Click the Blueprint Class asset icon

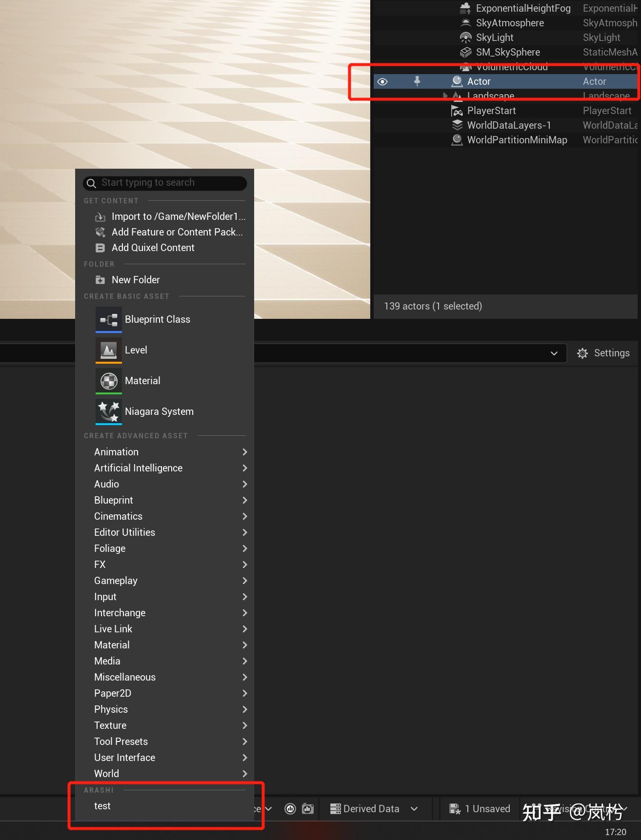[x=108, y=319]
